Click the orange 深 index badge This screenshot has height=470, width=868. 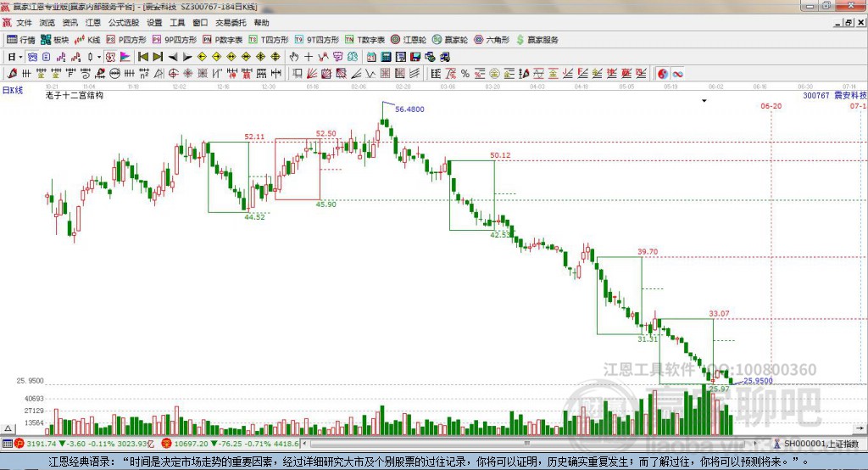point(166,444)
